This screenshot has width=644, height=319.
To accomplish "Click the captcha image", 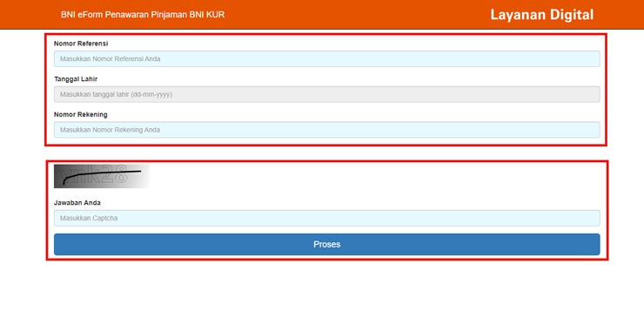I will [102, 176].
